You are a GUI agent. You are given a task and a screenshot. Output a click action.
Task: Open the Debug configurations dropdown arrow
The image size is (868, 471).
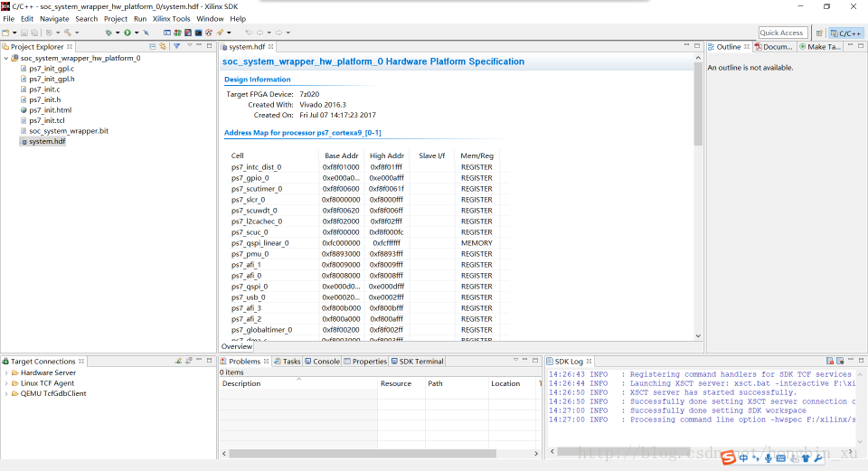(118, 33)
